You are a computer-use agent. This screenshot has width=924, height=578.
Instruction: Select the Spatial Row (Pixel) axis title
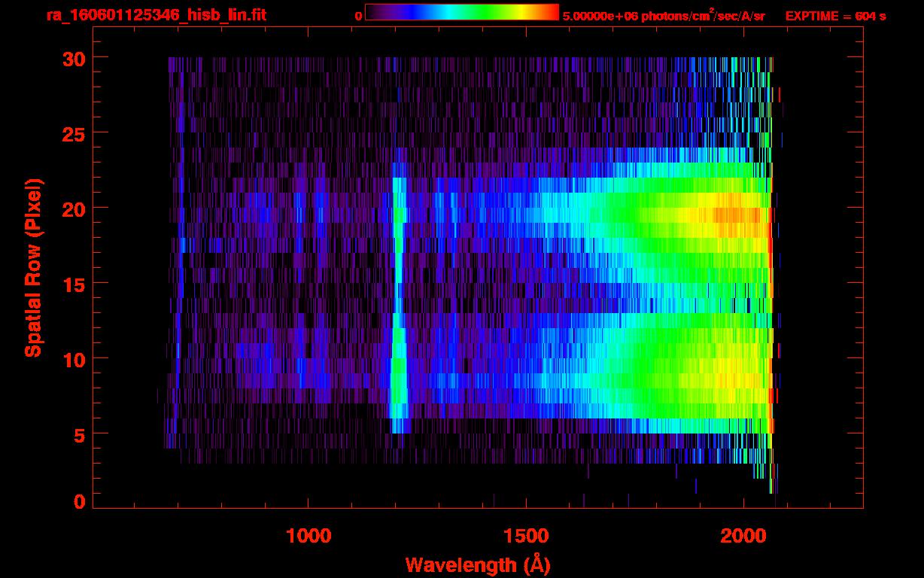[x=33, y=268]
